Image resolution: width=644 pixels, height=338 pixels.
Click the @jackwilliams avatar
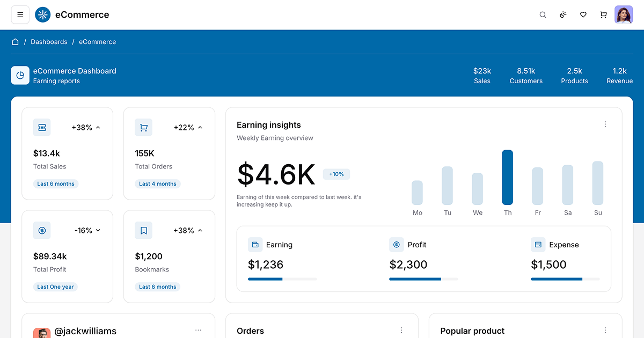click(41, 333)
